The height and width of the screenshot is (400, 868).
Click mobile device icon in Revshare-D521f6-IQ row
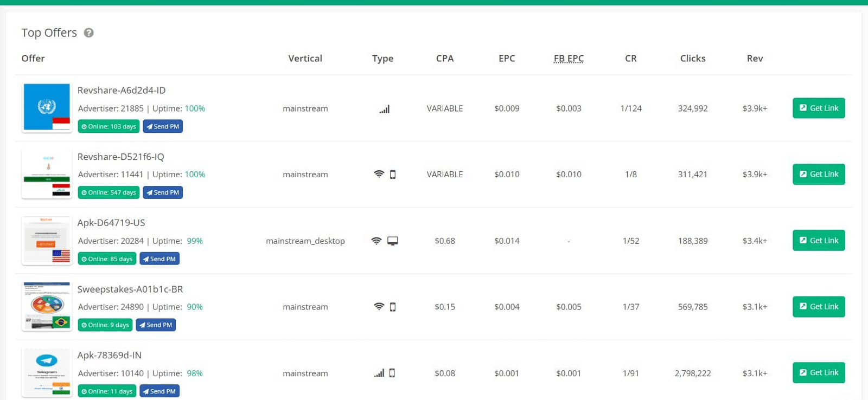[393, 175]
